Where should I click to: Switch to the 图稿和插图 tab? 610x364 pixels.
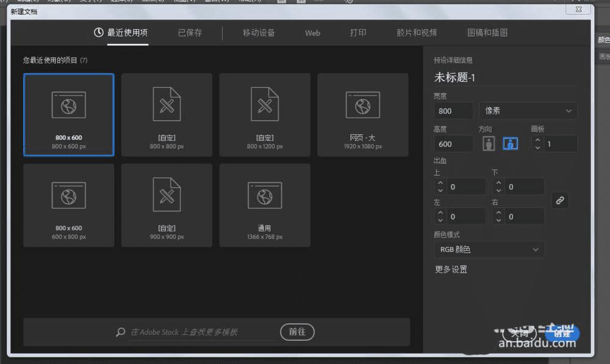click(487, 33)
